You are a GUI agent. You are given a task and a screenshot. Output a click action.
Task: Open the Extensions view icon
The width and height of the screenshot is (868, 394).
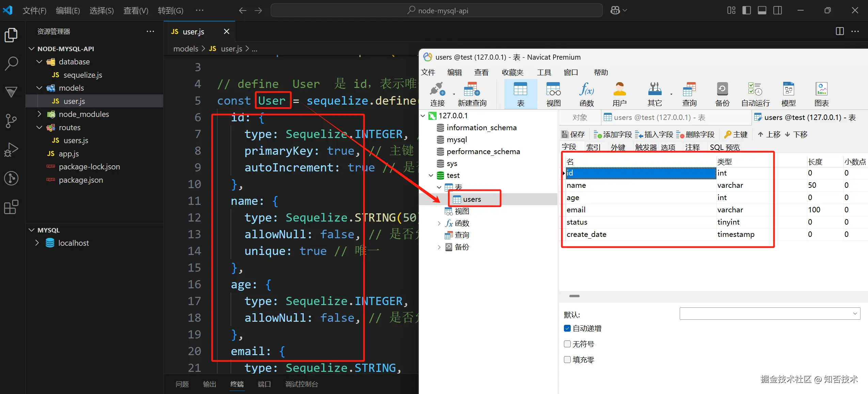pos(11,207)
